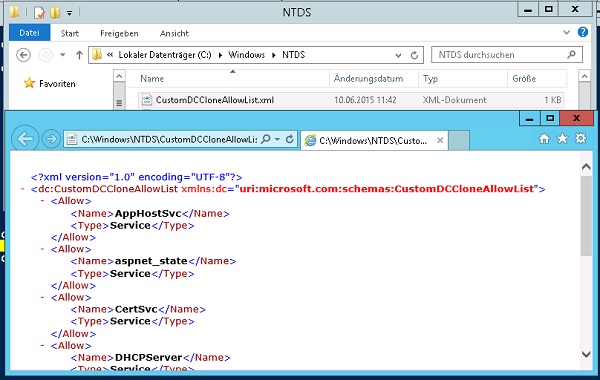Click Windows in the address breadcrumb
The width and height of the screenshot is (600, 380).
(246, 55)
